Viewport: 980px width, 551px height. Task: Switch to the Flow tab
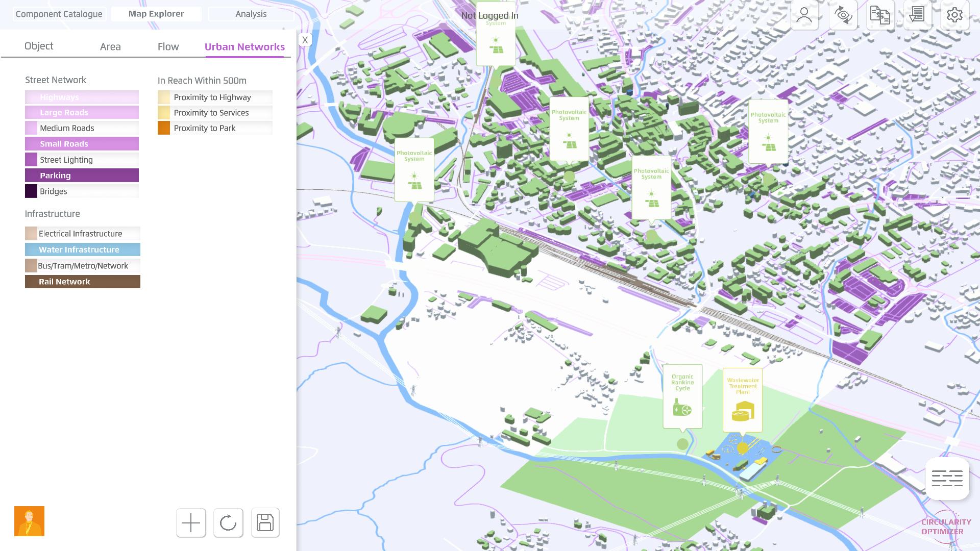point(168,46)
